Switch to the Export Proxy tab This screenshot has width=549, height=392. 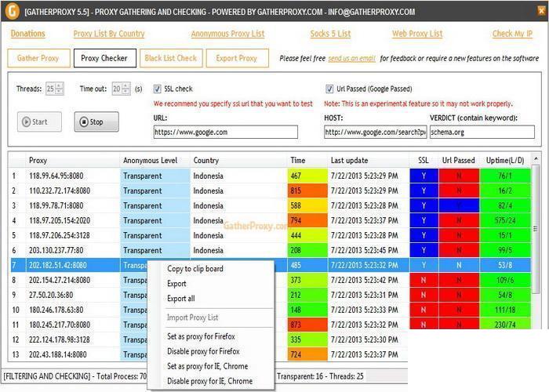coord(237,58)
